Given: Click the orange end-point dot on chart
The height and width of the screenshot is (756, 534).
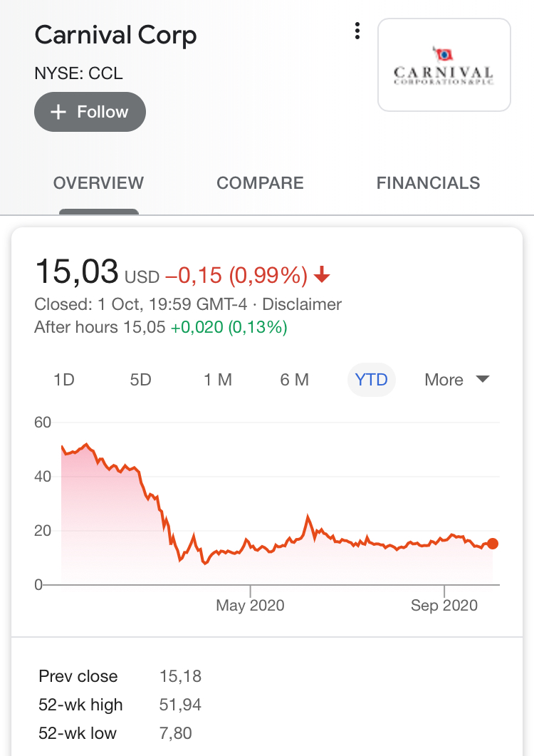Looking at the screenshot, I should 493,544.
